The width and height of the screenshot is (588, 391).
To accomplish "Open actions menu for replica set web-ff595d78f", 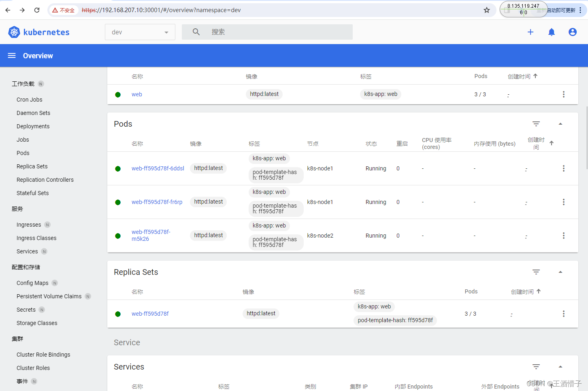I will coord(563,314).
